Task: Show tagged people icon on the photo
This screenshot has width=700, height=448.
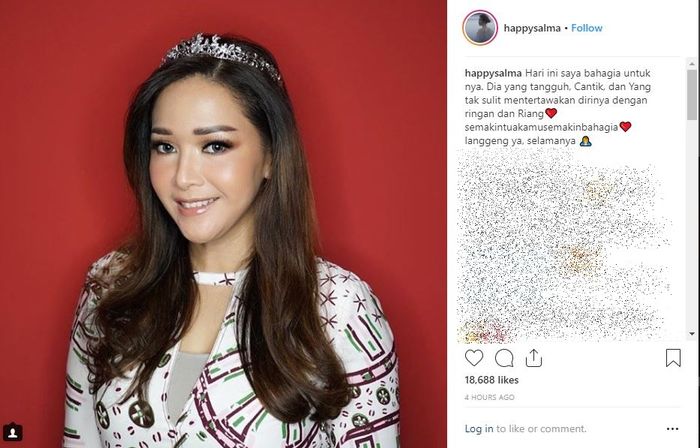Action: click(x=13, y=432)
